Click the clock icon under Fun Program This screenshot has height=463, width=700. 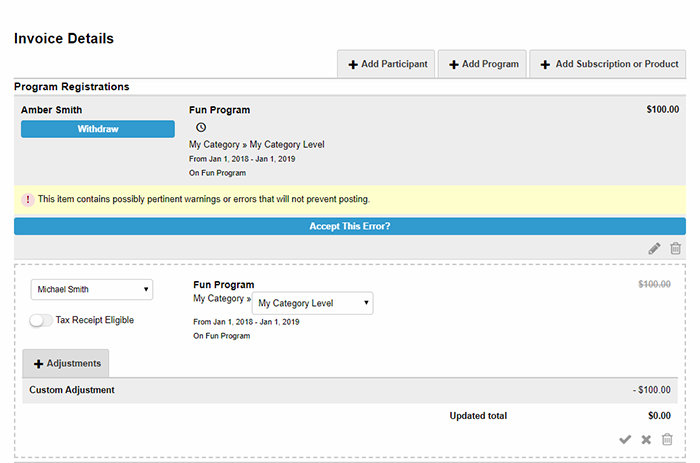(201, 128)
